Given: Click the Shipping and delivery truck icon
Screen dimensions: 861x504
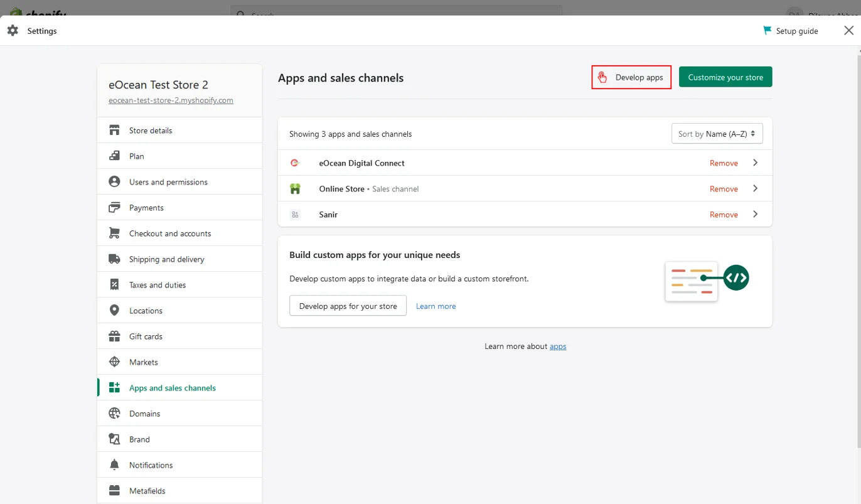Looking at the screenshot, I should coord(114,259).
